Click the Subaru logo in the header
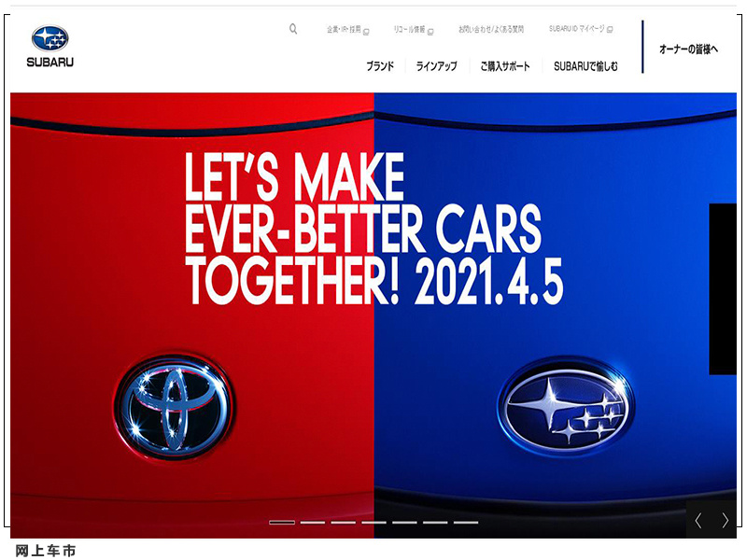 click(50, 46)
